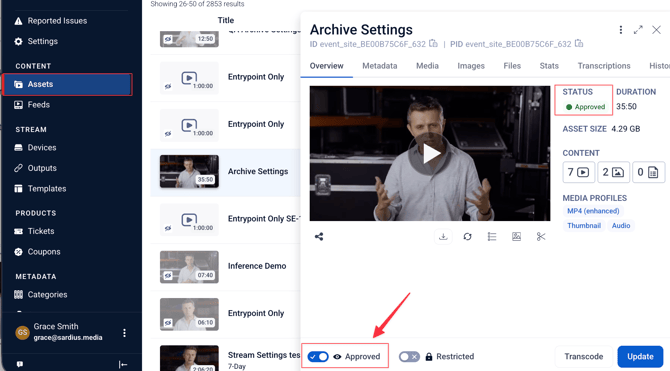Open Coupons under Products
The height and width of the screenshot is (371, 670).
coord(37,252)
